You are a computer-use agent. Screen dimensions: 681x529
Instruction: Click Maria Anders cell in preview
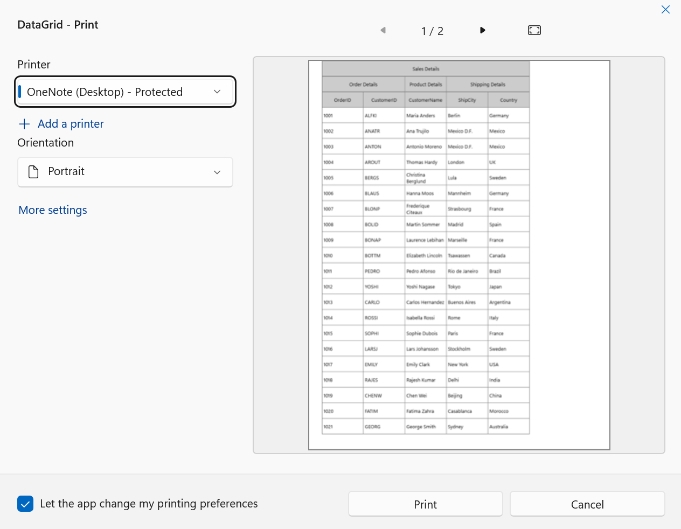point(426,116)
